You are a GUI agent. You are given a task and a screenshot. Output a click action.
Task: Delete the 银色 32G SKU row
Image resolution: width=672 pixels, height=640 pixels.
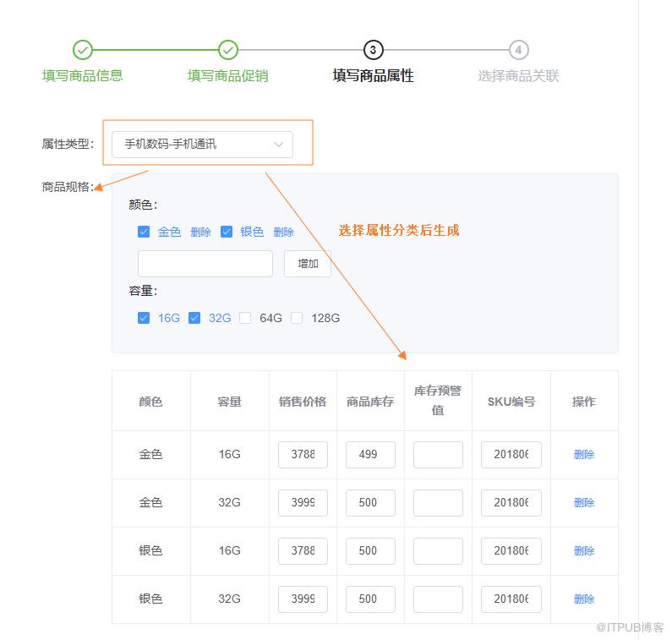pyautogui.click(x=584, y=599)
